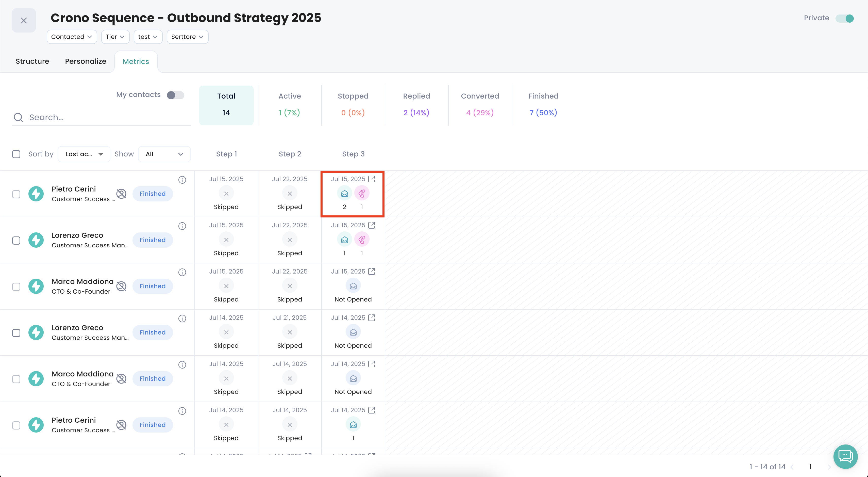This screenshot has width=868, height=477.
Task: Filter by the Converted metric card
Action: 480,105
